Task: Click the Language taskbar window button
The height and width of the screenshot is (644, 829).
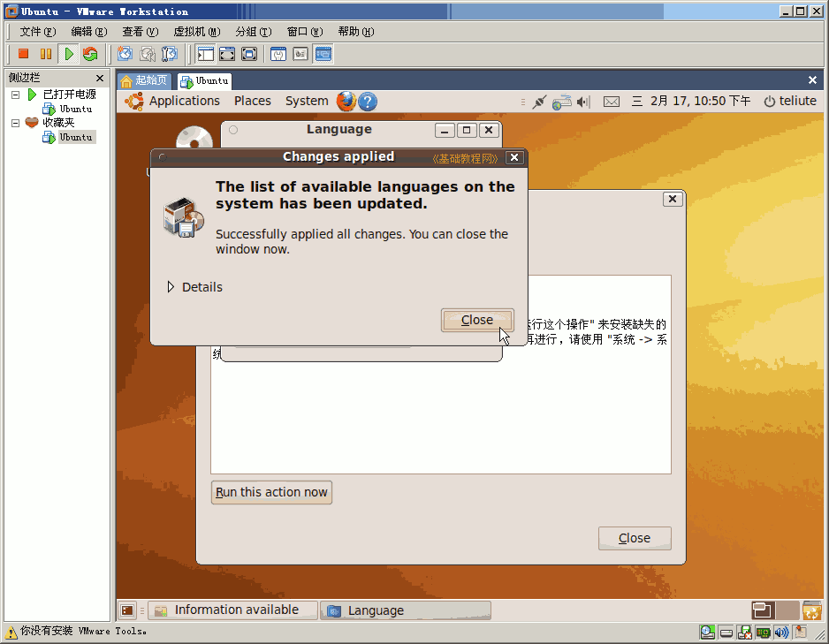Action: click(406, 610)
